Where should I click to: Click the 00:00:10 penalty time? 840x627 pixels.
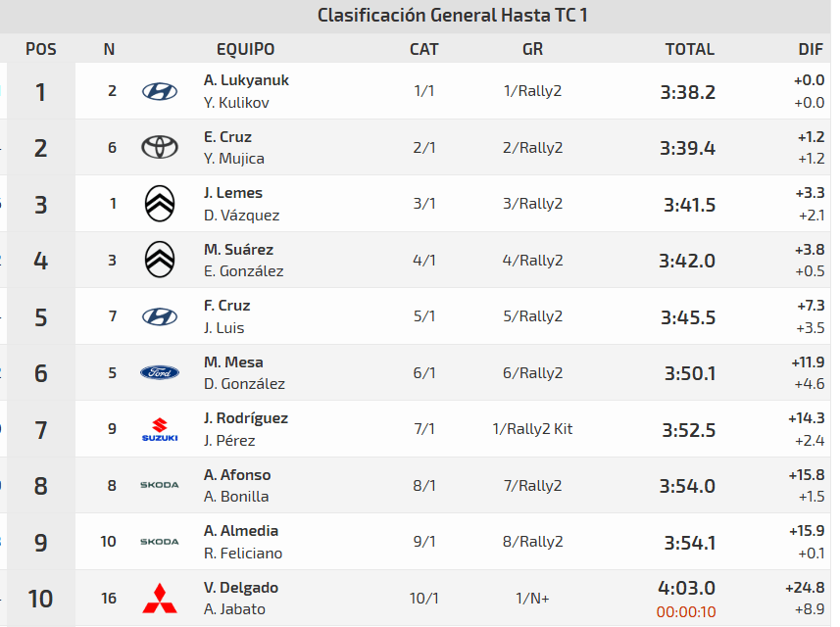pos(686,610)
